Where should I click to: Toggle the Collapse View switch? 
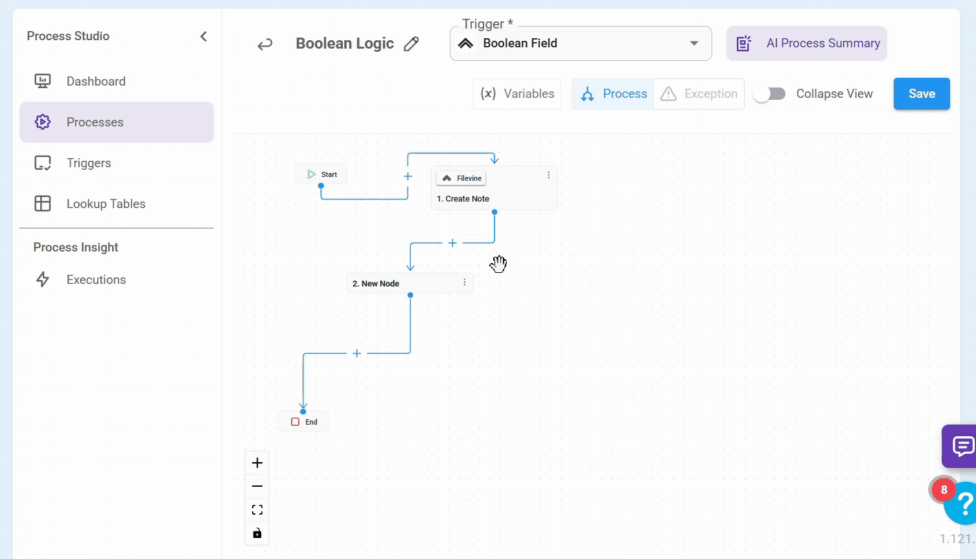pyautogui.click(x=769, y=94)
